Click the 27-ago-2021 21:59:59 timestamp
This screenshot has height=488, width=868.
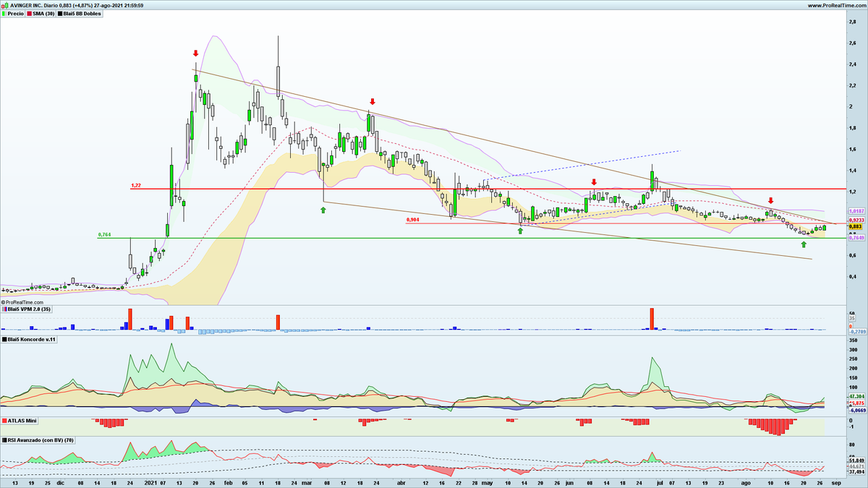pyautogui.click(x=118, y=5)
